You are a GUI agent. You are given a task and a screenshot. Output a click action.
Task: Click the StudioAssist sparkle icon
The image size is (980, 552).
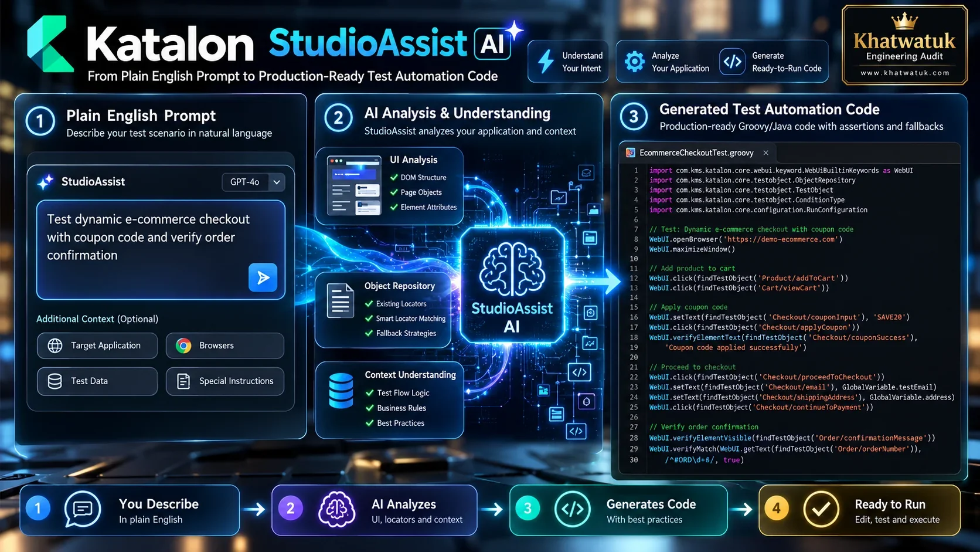(x=46, y=182)
